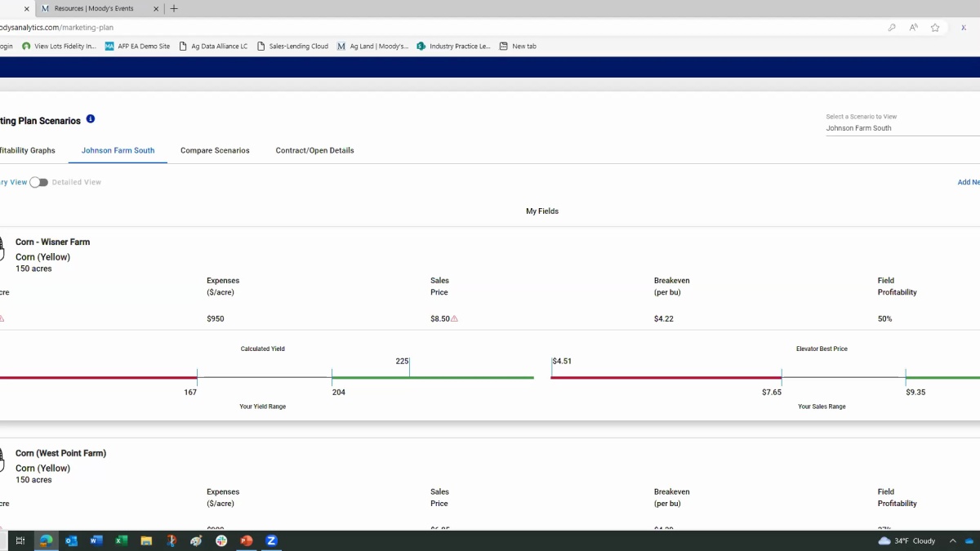Open the Read Aloud icon in address bar
The height and width of the screenshot is (551, 980).
[913, 28]
